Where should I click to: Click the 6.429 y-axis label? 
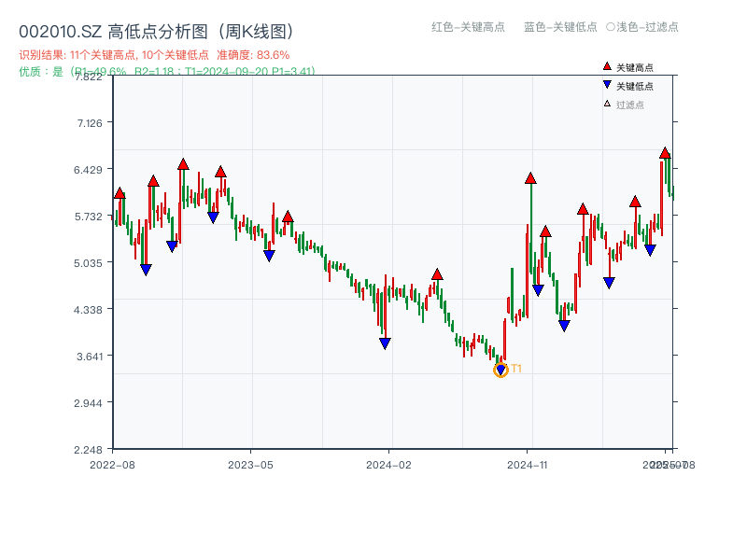click(88, 170)
